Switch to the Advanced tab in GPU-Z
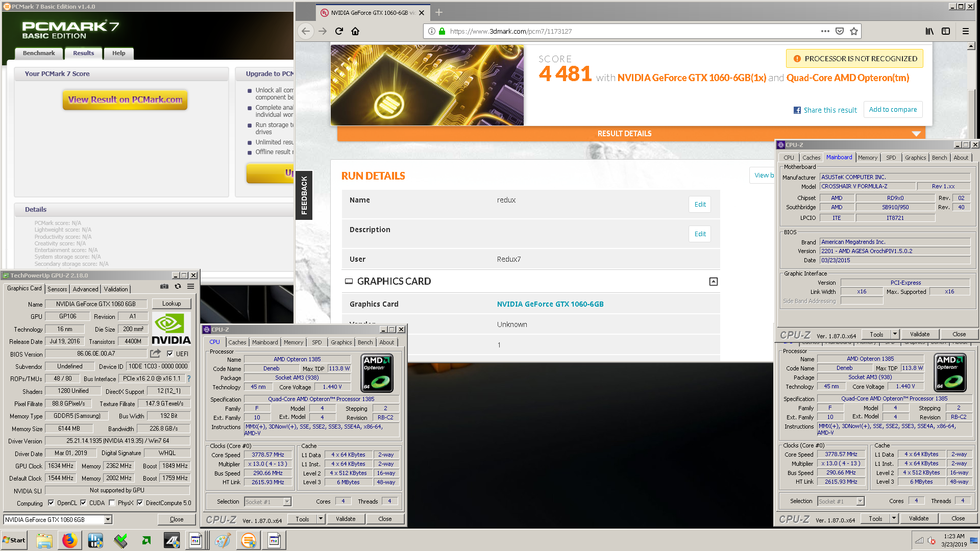This screenshot has height=551, width=980. [x=85, y=289]
